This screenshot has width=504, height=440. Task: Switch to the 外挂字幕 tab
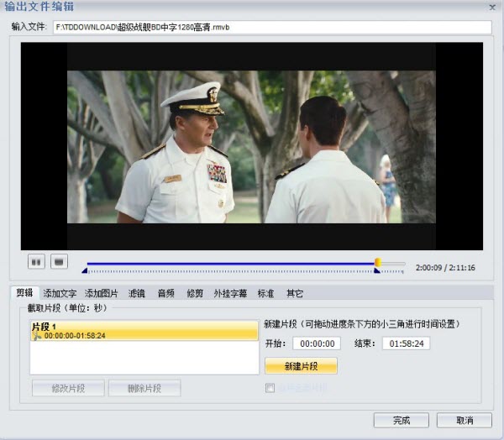click(x=230, y=293)
